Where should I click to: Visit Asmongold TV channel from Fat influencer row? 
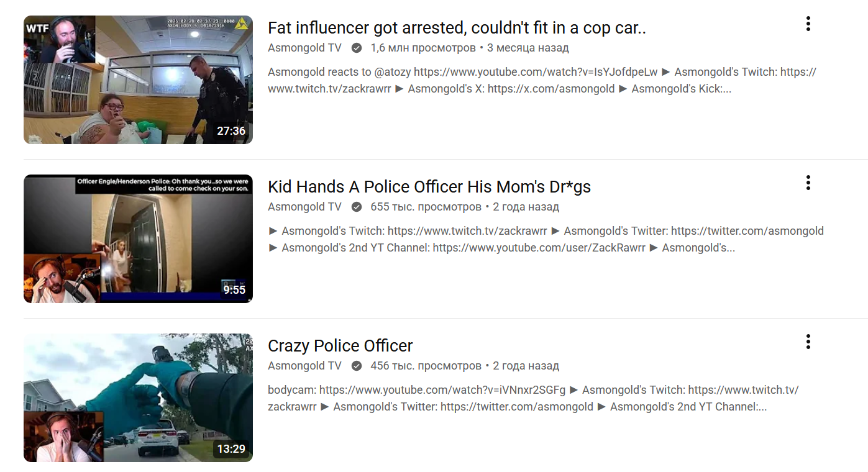tap(304, 48)
